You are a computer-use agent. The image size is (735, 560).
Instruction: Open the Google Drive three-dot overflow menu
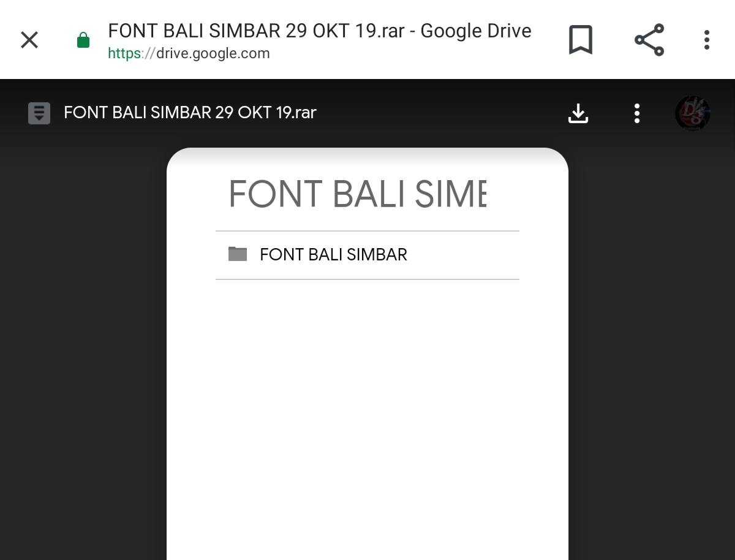[x=637, y=113]
